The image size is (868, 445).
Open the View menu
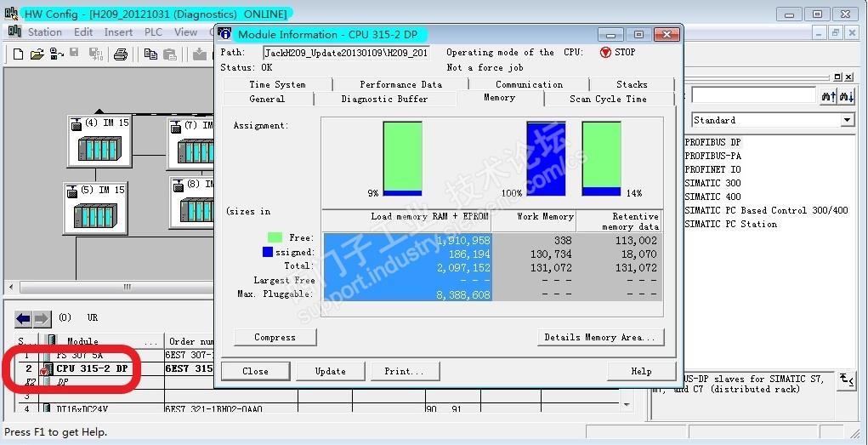click(x=185, y=32)
